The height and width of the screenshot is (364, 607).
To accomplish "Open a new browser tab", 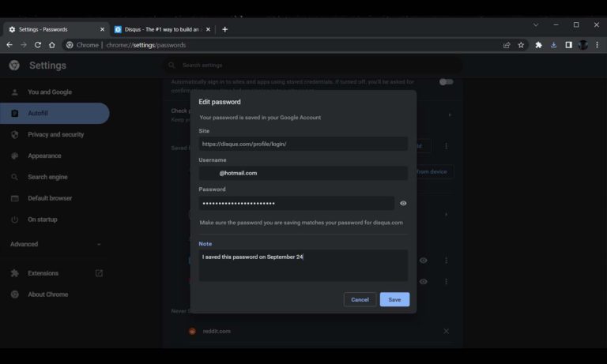I will tap(225, 29).
